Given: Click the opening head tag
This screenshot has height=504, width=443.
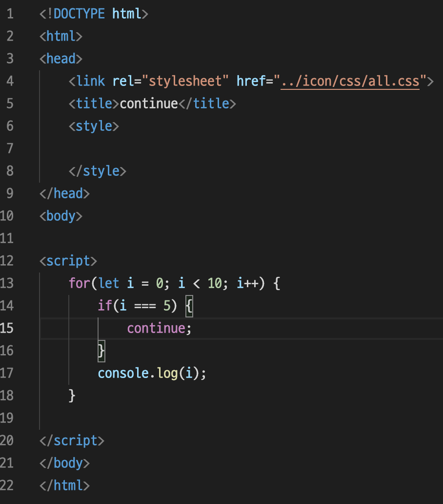Looking at the screenshot, I should pos(61,59).
